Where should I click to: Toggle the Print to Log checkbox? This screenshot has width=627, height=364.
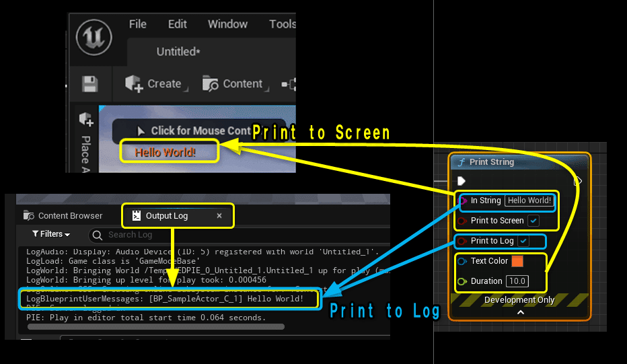523,241
